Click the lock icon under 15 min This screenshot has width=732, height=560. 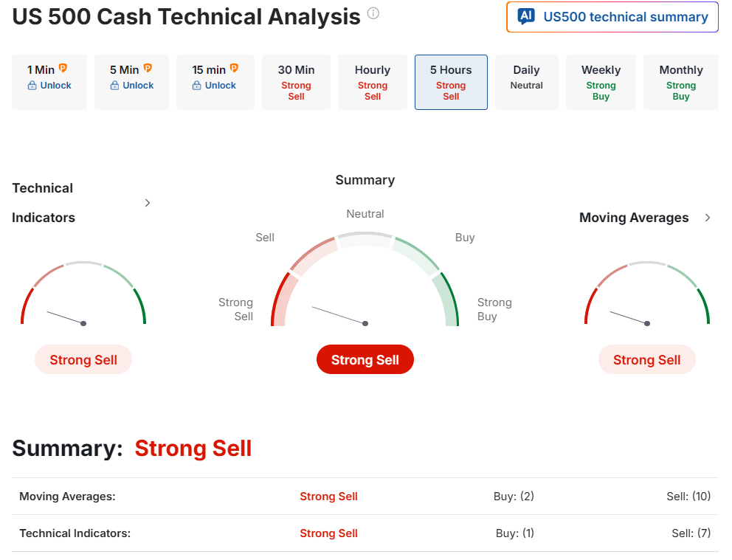[x=196, y=86]
